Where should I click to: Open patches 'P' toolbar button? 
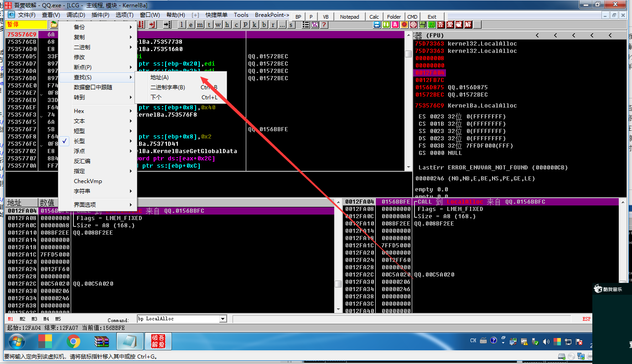pyautogui.click(x=245, y=25)
